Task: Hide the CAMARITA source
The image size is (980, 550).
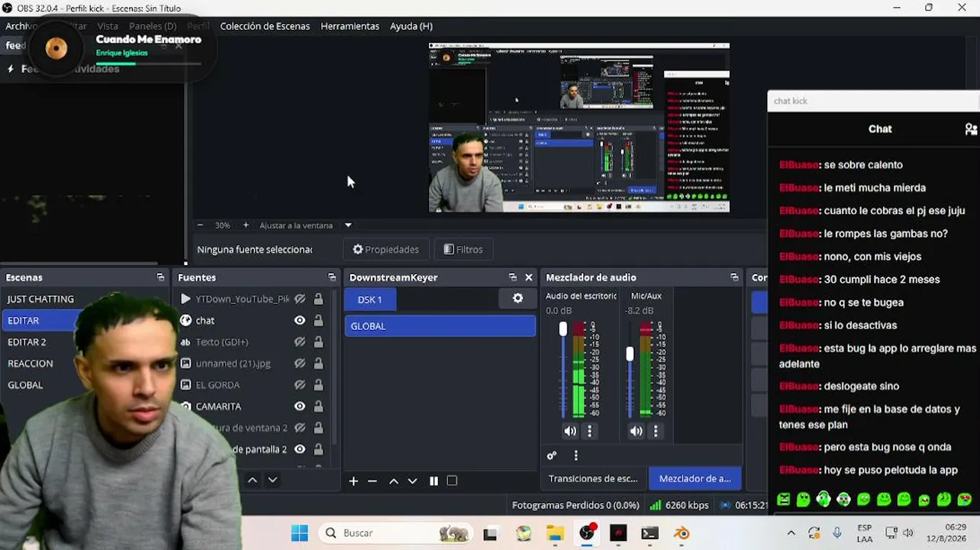Action: pos(300,406)
